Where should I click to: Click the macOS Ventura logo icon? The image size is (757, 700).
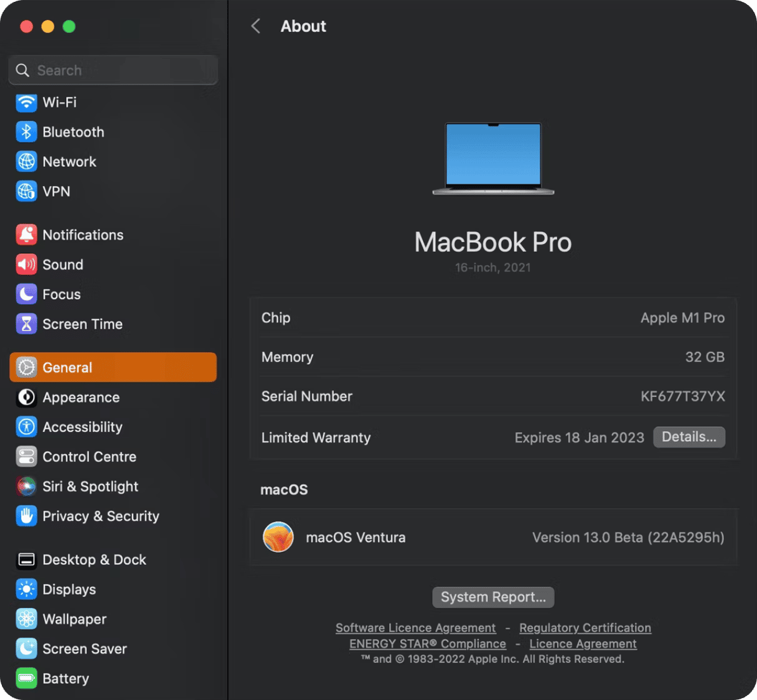point(278,537)
